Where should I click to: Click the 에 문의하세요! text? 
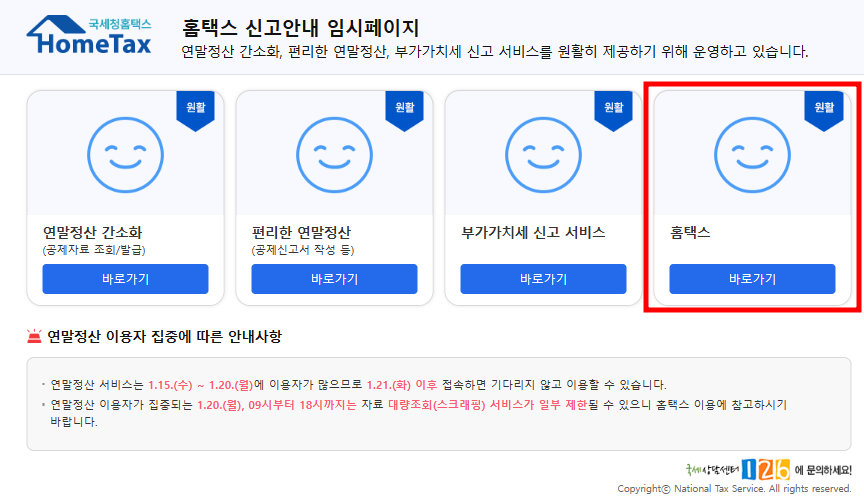pyautogui.click(x=823, y=470)
